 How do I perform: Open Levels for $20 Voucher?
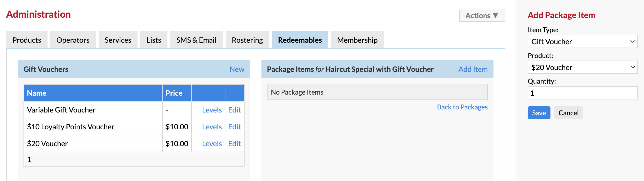point(212,144)
